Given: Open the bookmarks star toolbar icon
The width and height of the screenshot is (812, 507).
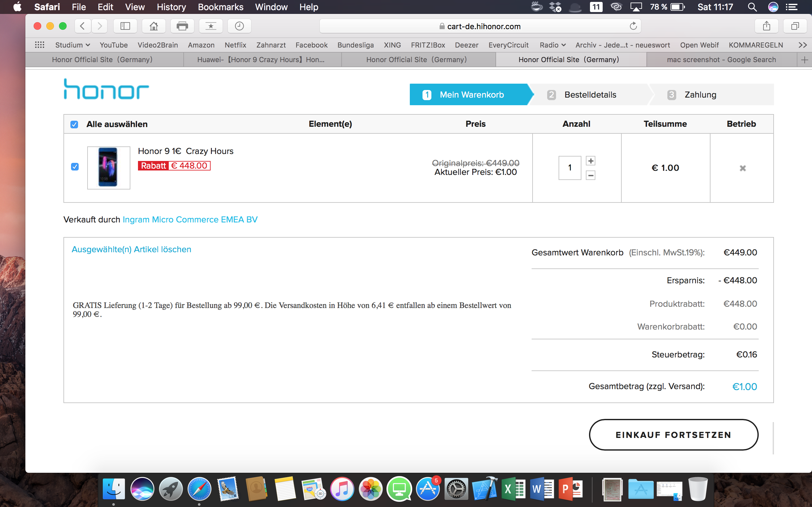Looking at the screenshot, I should pyautogui.click(x=211, y=26).
